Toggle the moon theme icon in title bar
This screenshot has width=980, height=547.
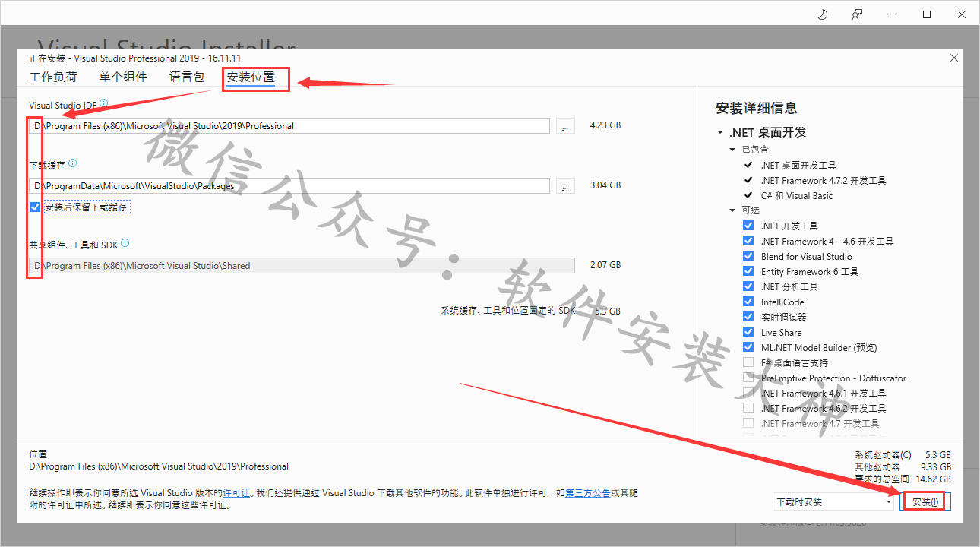tap(822, 14)
